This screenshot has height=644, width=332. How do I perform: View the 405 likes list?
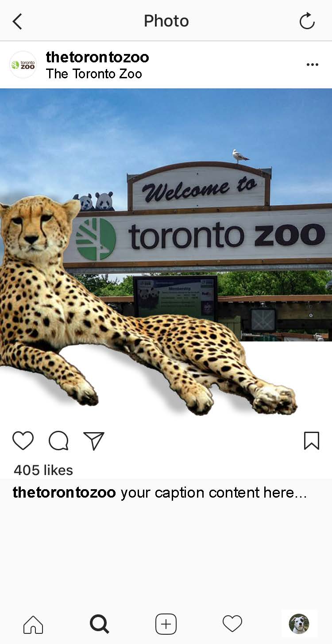pyautogui.click(x=43, y=470)
